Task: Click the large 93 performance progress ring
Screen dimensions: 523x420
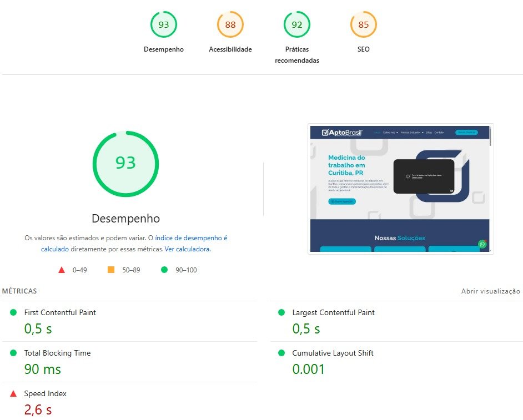Action: click(125, 163)
